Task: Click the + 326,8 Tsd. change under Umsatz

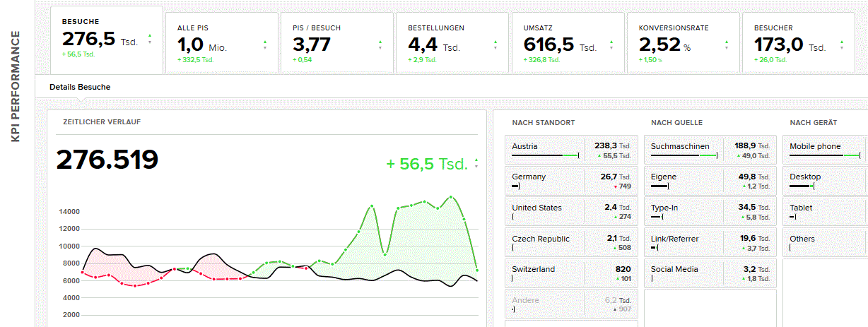Action: [541, 60]
